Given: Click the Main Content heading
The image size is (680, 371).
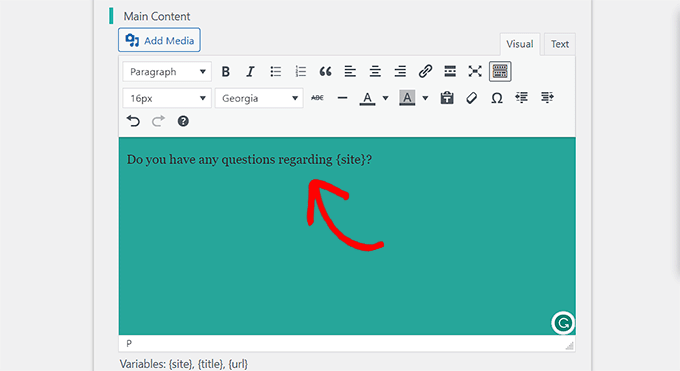Looking at the screenshot, I should coord(157,16).
